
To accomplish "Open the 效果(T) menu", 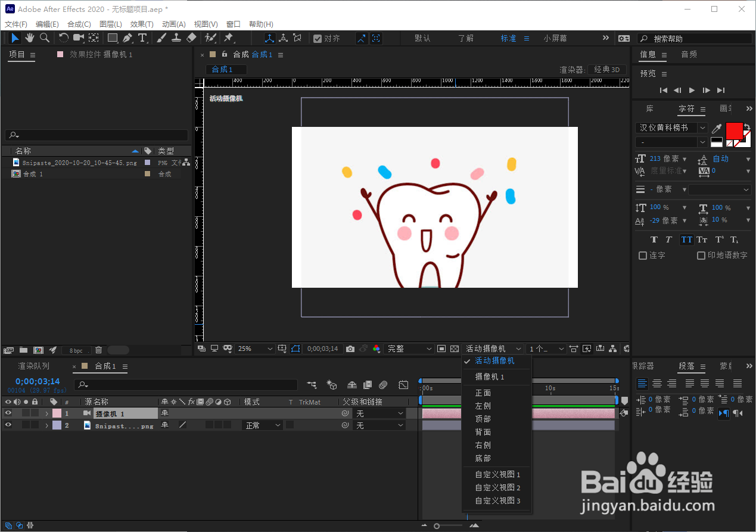I will click(x=142, y=24).
